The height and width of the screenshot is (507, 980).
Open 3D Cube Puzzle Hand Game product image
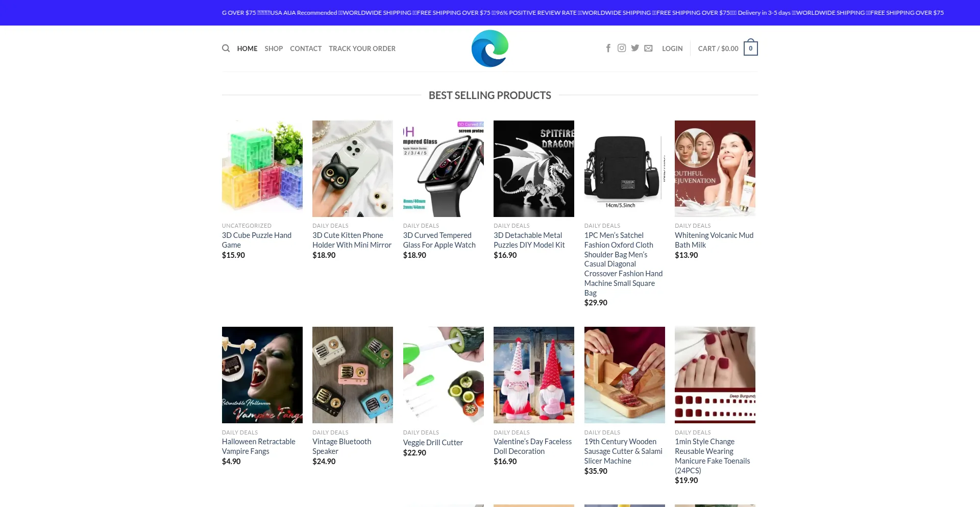[262, 168]
